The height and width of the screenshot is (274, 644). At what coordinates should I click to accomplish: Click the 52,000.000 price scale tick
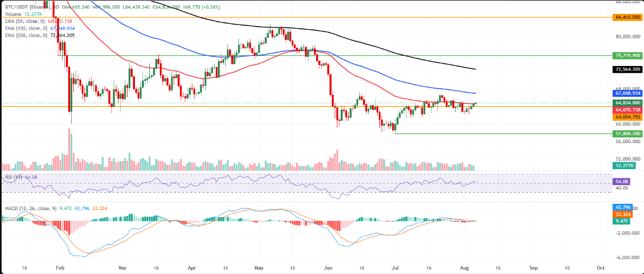click(628, 159)
